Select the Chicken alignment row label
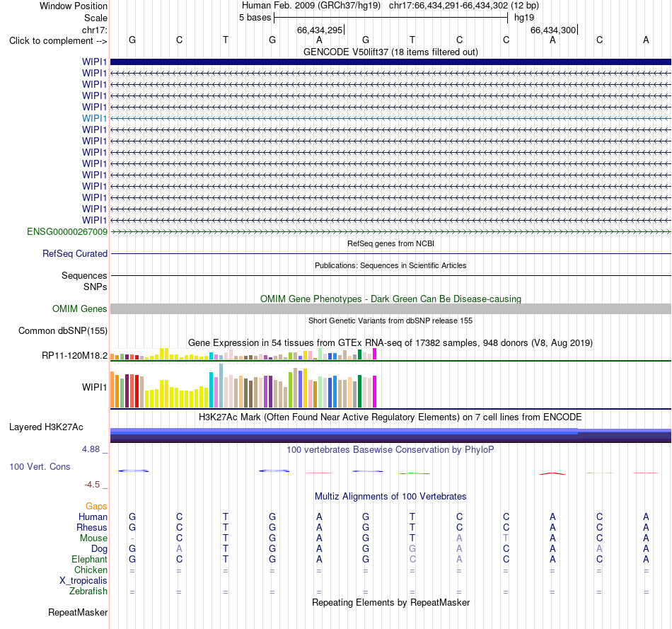 91,570
